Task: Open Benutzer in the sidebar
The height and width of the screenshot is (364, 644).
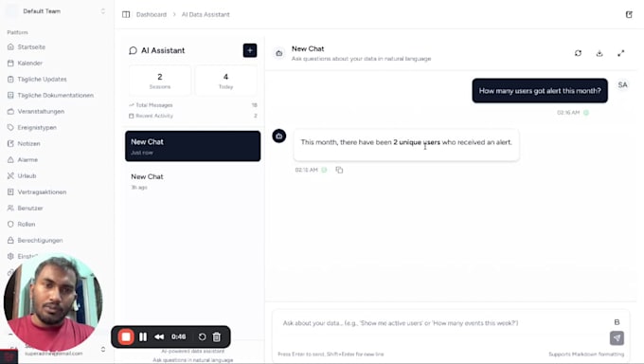Action: [30, 209]
